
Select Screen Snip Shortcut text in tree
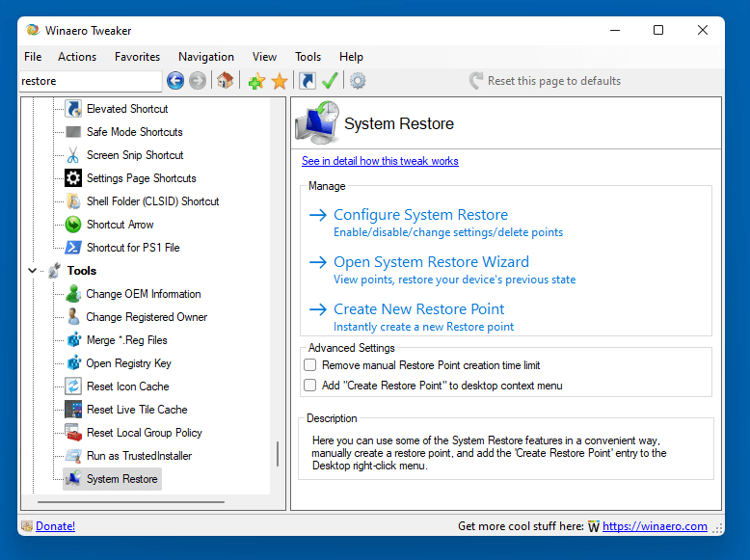(x=135, y=155)
